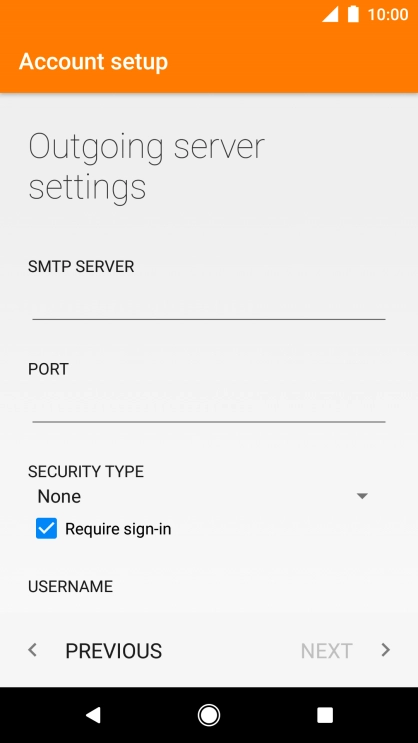The height and width of the screenshot is (743, 418).
Task: Tap the Android back navigation triangle
Action: click(x=93, y=715)
